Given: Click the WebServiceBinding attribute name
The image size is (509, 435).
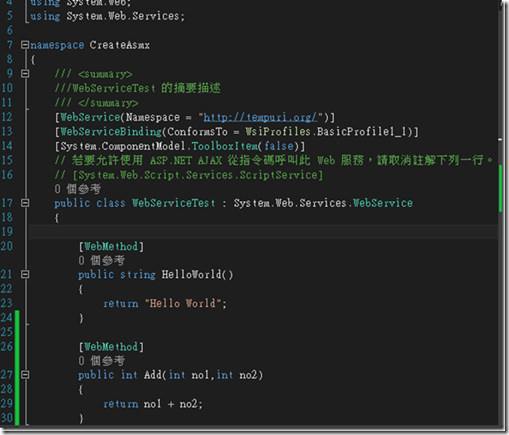Looking at the screenshot, I should tap(111, 132).
